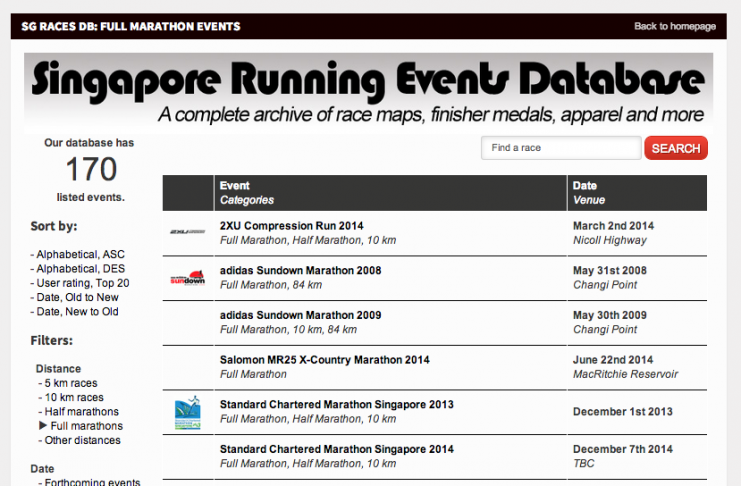Sort by User rating, Top 20
Screen dimensions: 741x486
[x=82, y=283]
